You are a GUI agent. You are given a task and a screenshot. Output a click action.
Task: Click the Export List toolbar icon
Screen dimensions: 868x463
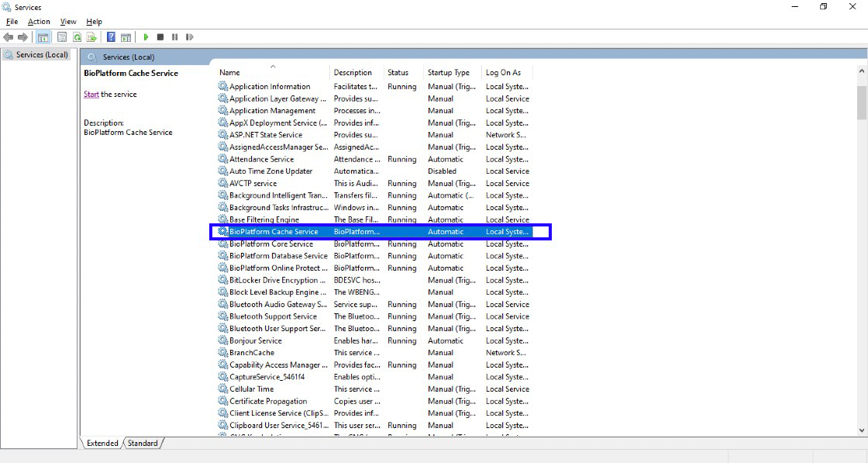(91, 37)
